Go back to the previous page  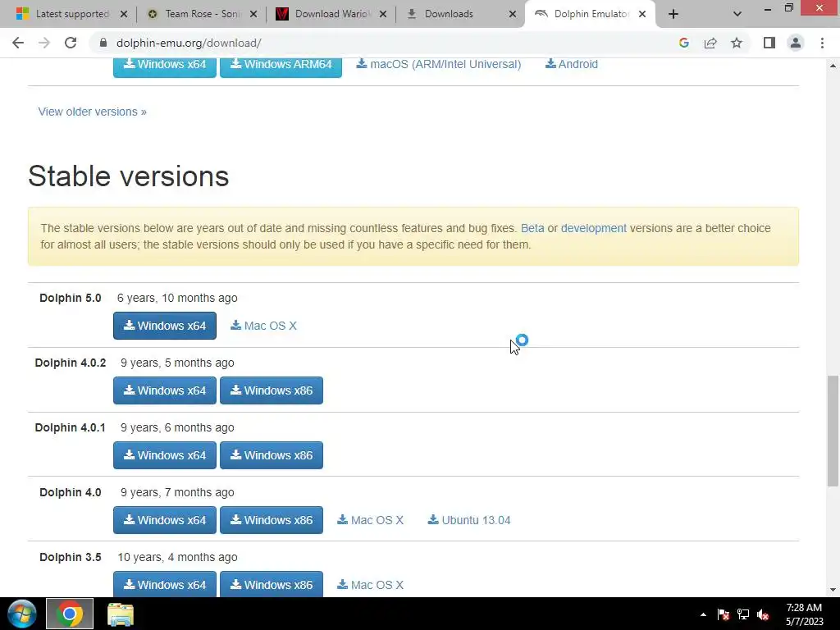18,43
